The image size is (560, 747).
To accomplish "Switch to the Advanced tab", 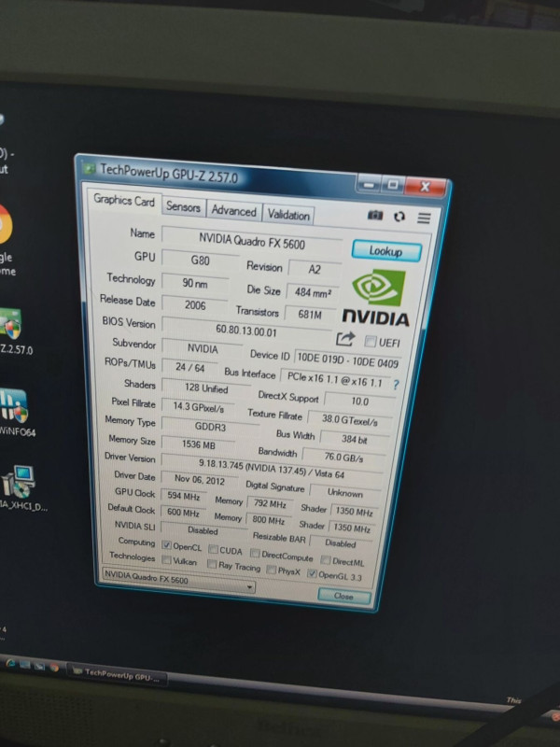I will coord(234,211).
